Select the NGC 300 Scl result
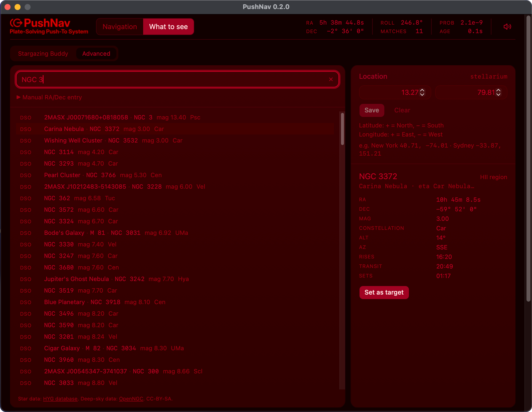The image size is (532, 412). click(175, 371)
